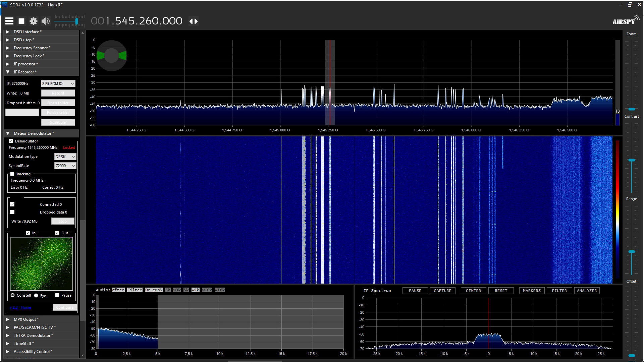This screenshot has height=362, width=644.
Task: Mute audio with the speaker icon
Action: click(x=45, y=21)
